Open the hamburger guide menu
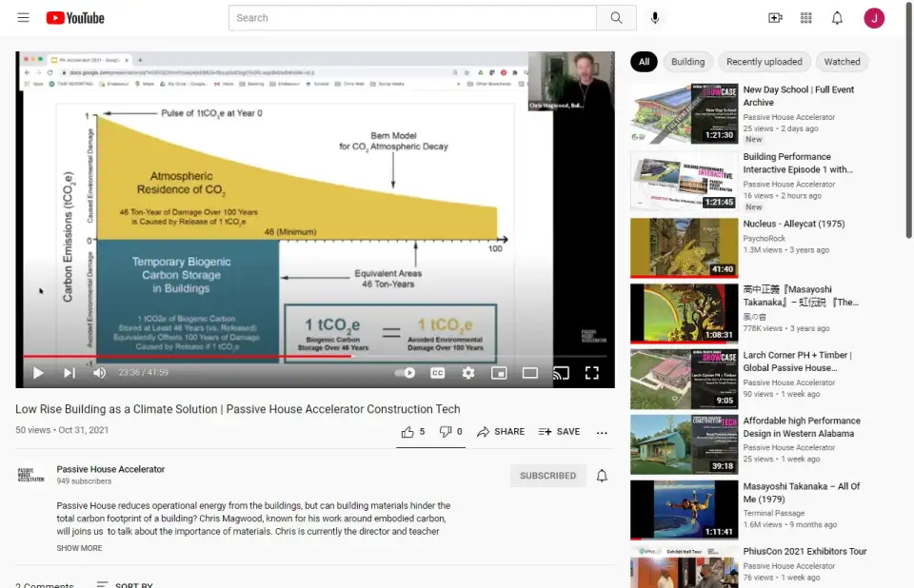 click(23, 18)
